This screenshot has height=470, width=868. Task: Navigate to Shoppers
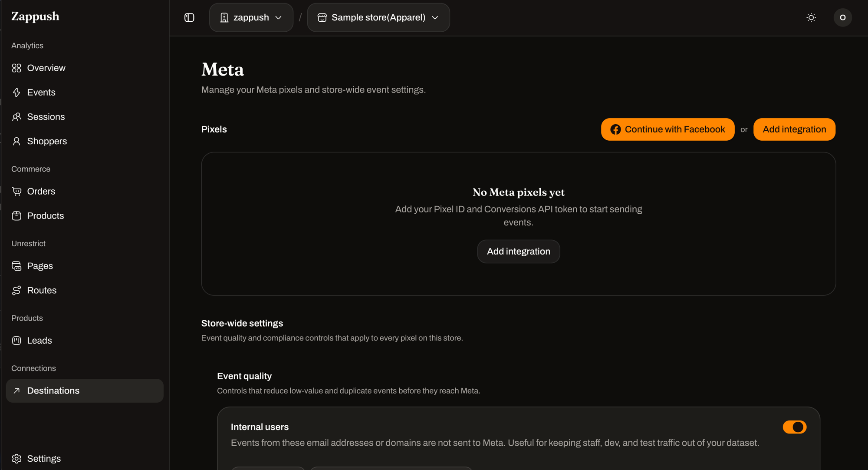tap(85, 141)
